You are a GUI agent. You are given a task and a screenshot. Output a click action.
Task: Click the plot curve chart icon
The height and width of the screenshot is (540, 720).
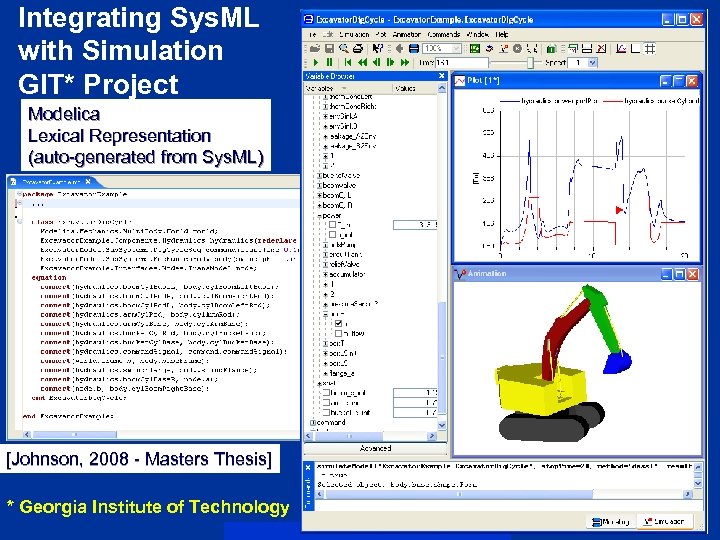(x=621, y=48)
